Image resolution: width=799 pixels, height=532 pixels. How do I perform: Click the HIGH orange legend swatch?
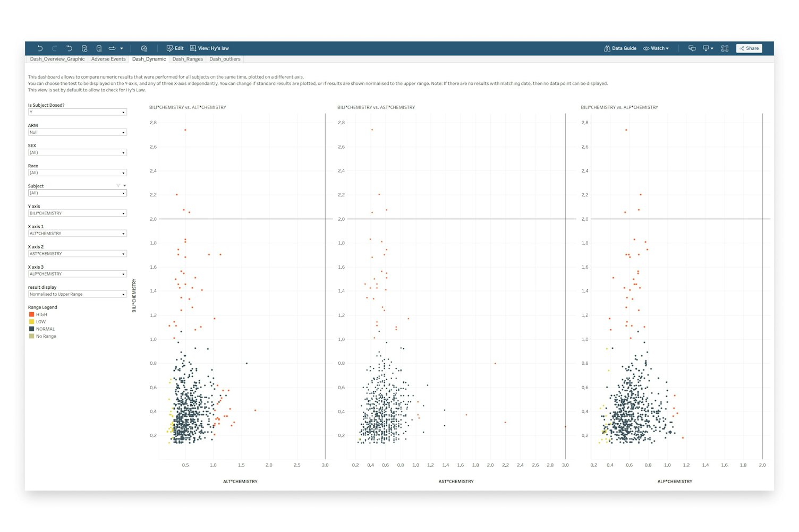point(31,314)
